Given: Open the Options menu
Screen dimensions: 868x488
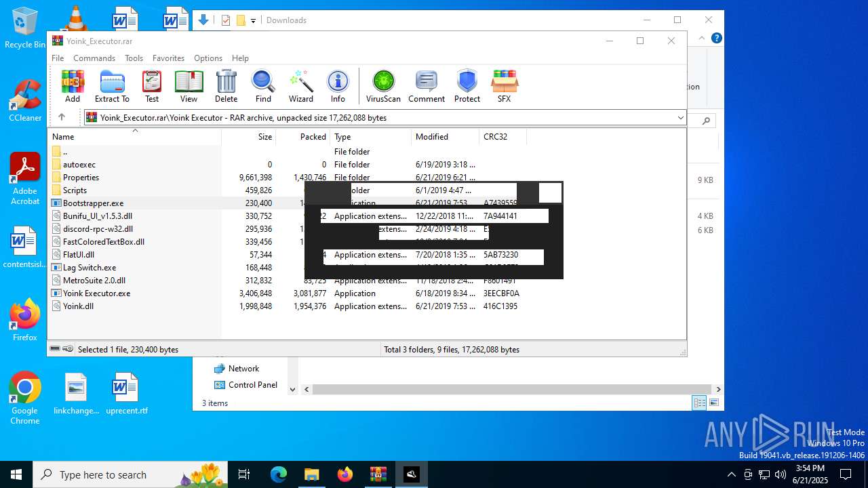Looking at the screenshot, I should click(208, 58).
